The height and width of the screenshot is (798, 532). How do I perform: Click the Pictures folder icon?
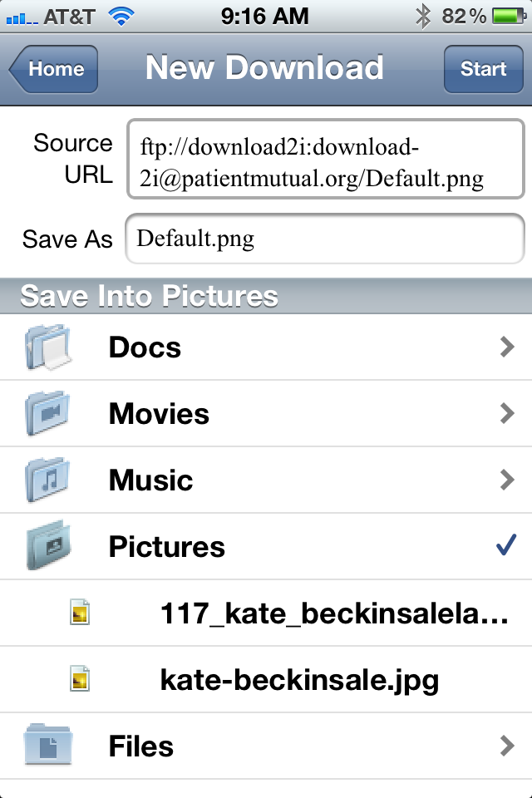pos(47,546)
